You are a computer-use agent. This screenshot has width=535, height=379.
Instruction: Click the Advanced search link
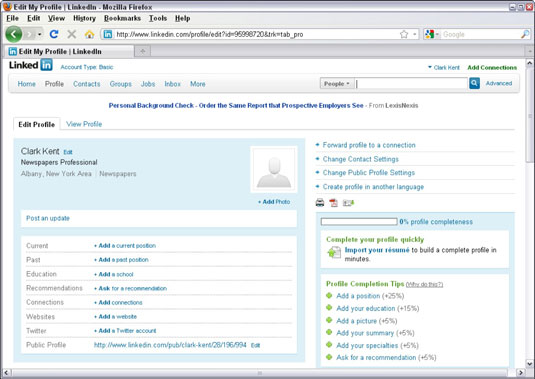click(x=499, y=83)
